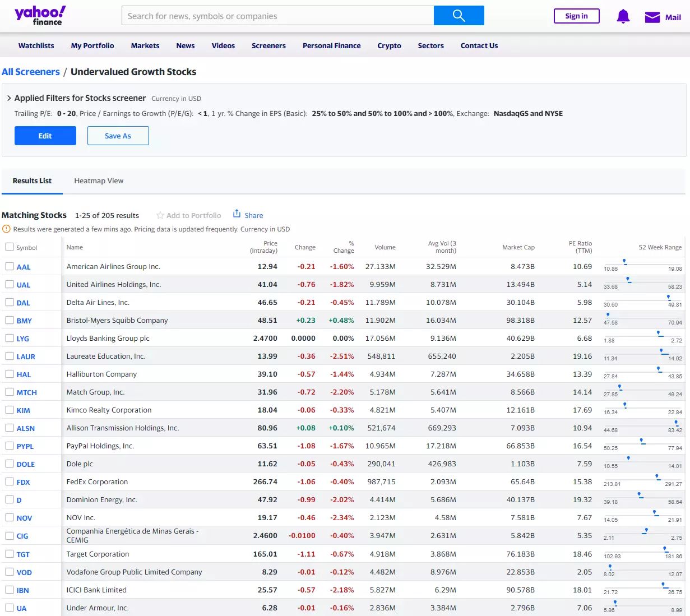The width and height of the screenshot is (690, 616).
Task: Sort by the PE Ratio (TTM) header
Action: [580, 247]
